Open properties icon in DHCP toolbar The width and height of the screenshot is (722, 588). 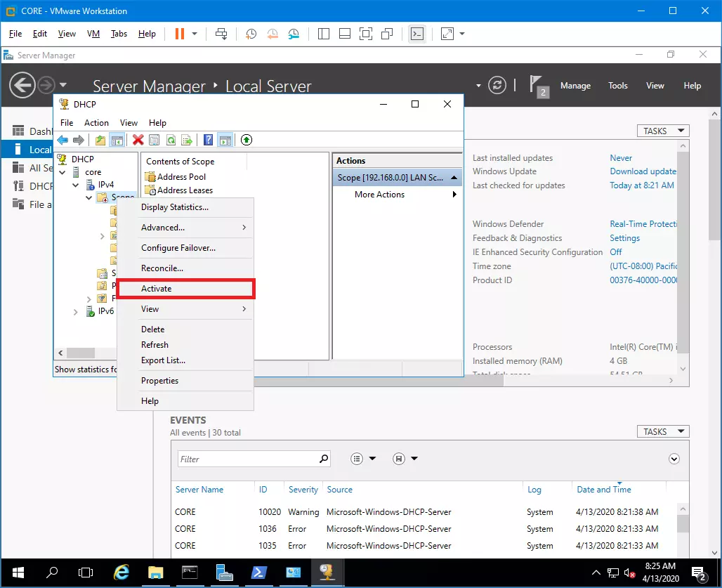click(155, 140)
